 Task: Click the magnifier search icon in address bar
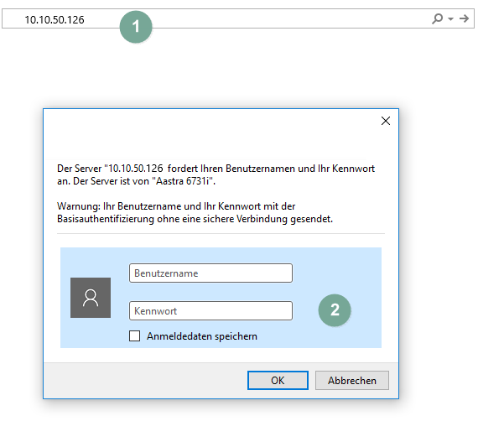[437, 18]
